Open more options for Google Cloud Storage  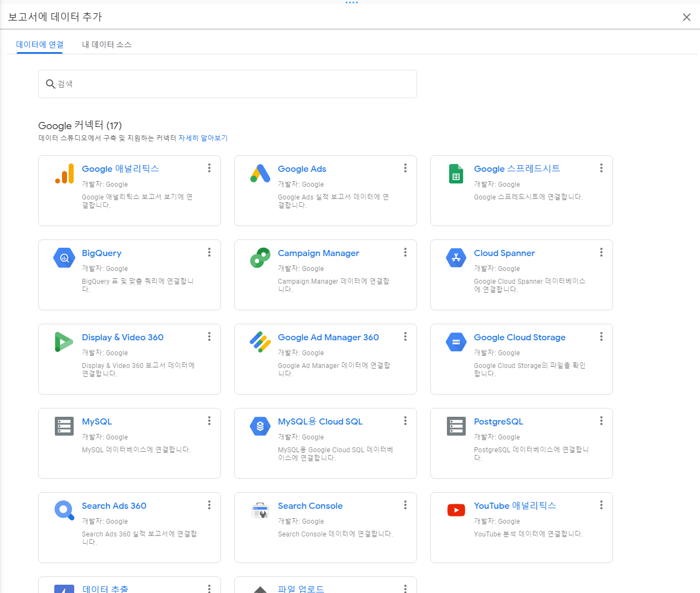pyautogui.click(x=601, y=336)
